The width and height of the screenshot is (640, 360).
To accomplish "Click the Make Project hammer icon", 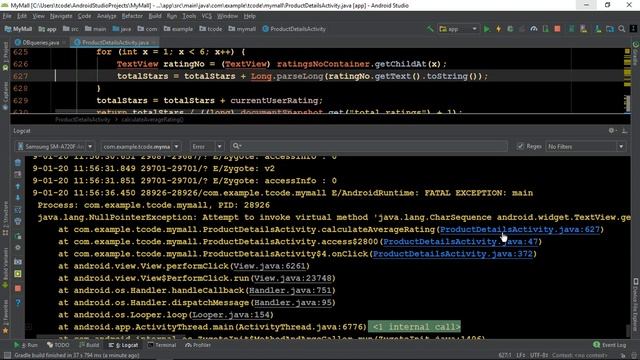I will 430,29.
